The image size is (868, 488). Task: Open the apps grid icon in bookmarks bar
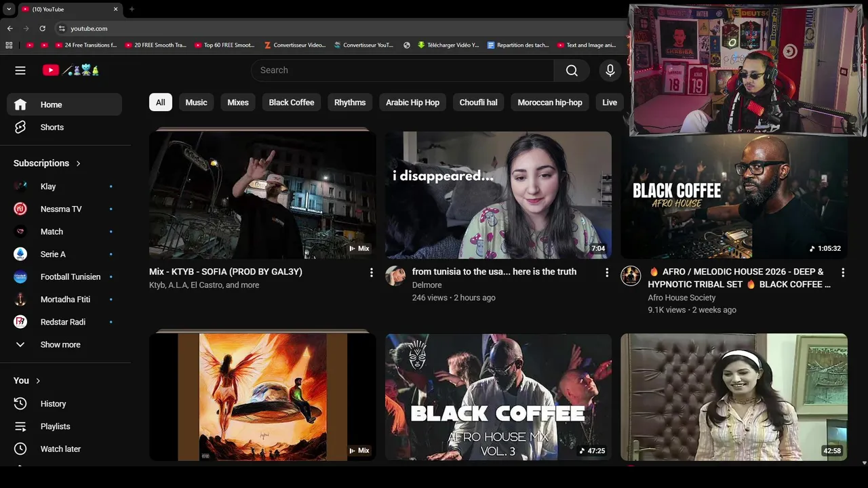pyautogui.click(x=9, y=45)
